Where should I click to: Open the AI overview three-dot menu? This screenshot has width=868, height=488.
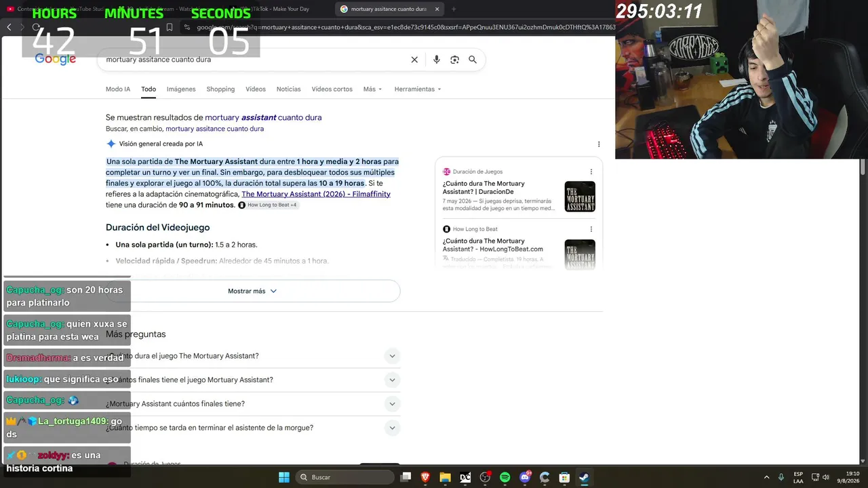(x=599, y=144)
